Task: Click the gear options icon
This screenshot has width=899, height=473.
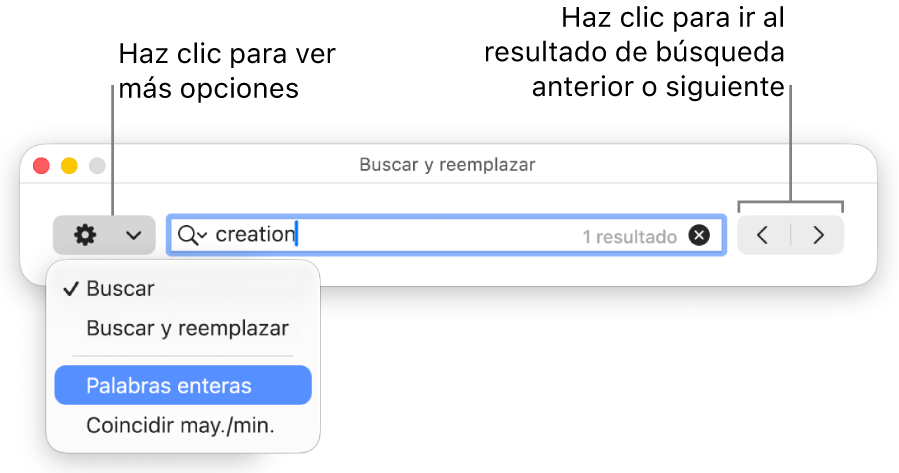Action: tap(85, 235)
